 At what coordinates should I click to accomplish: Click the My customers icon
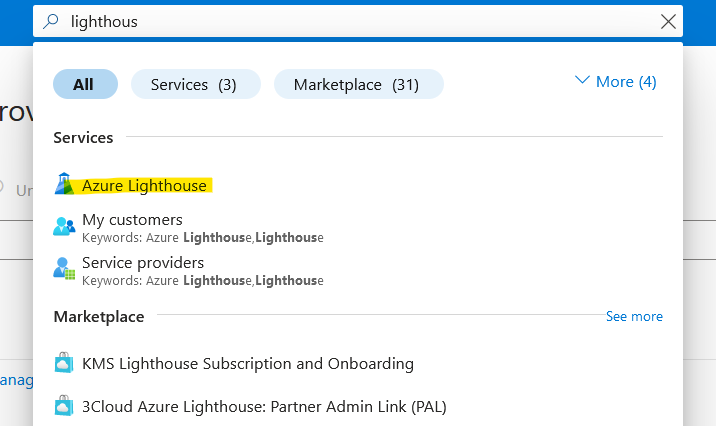click(x=64, y=226)
